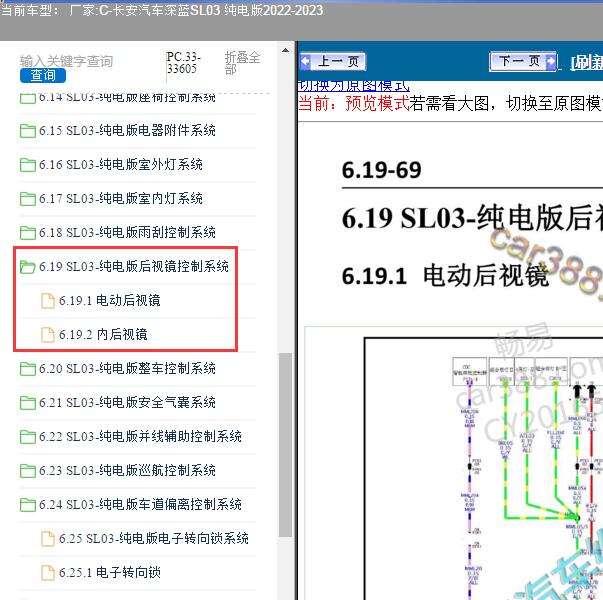Click the 折叠全部 collapse-all link
Screen dimensions: 603x600
point(242,63)
